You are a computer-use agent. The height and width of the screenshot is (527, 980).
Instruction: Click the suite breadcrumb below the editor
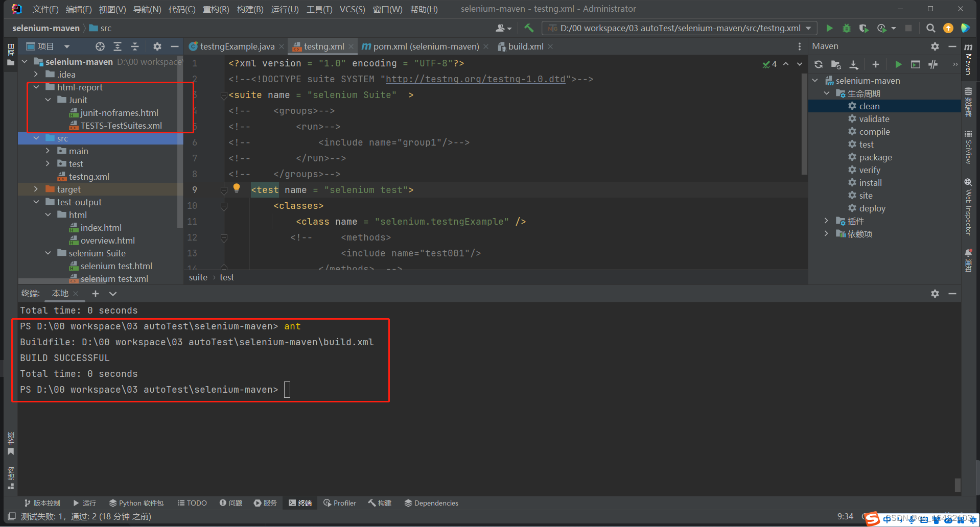click(198, 277)
